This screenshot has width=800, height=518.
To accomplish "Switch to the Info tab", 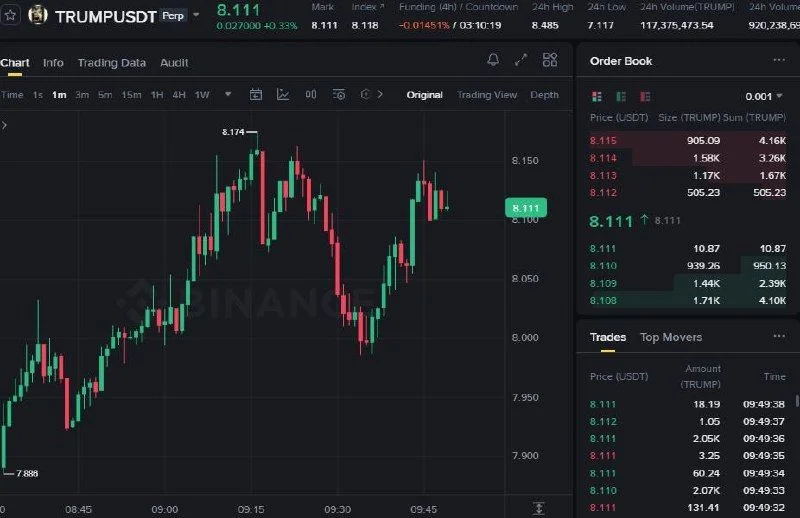I will tap(53, 63).
